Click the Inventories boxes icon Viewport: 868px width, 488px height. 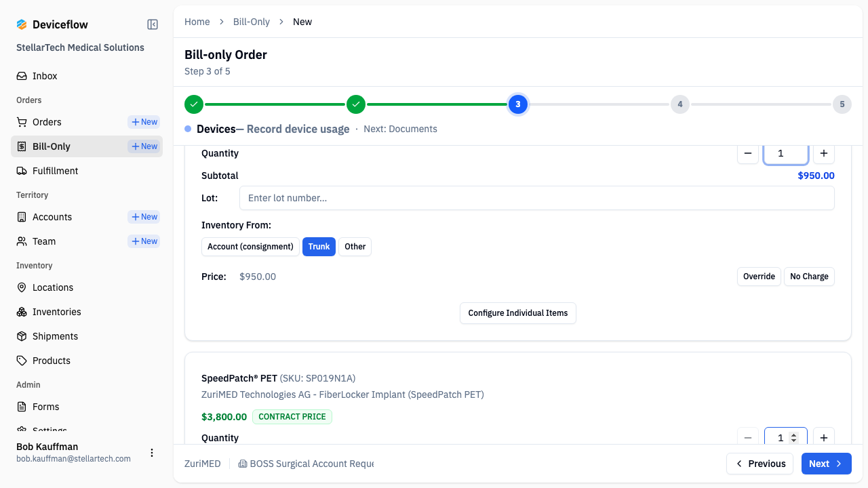[22, 312]
